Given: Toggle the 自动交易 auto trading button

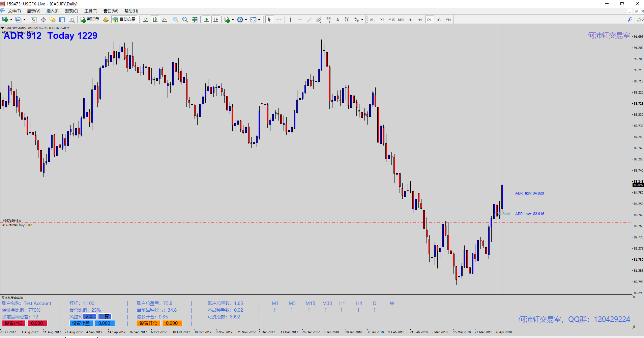Looking at the screenshot, I should [124, 20].
